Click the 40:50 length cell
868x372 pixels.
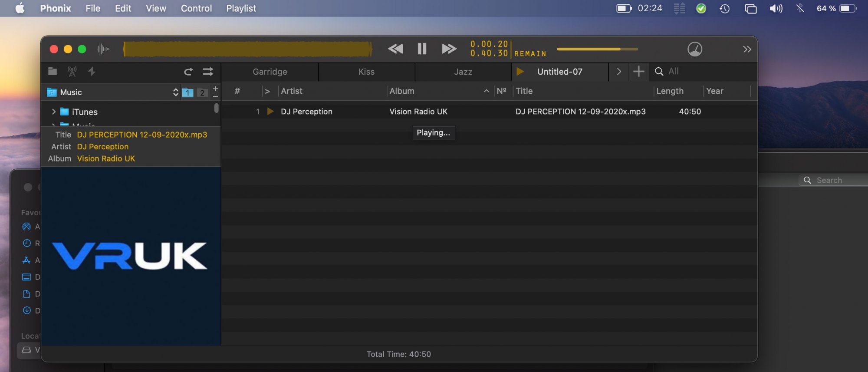click(690, 112)
